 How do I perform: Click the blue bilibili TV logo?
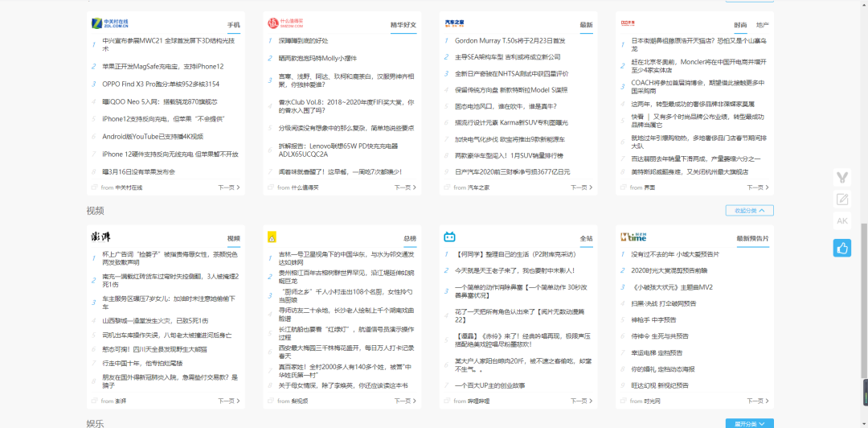pos(449,237)
